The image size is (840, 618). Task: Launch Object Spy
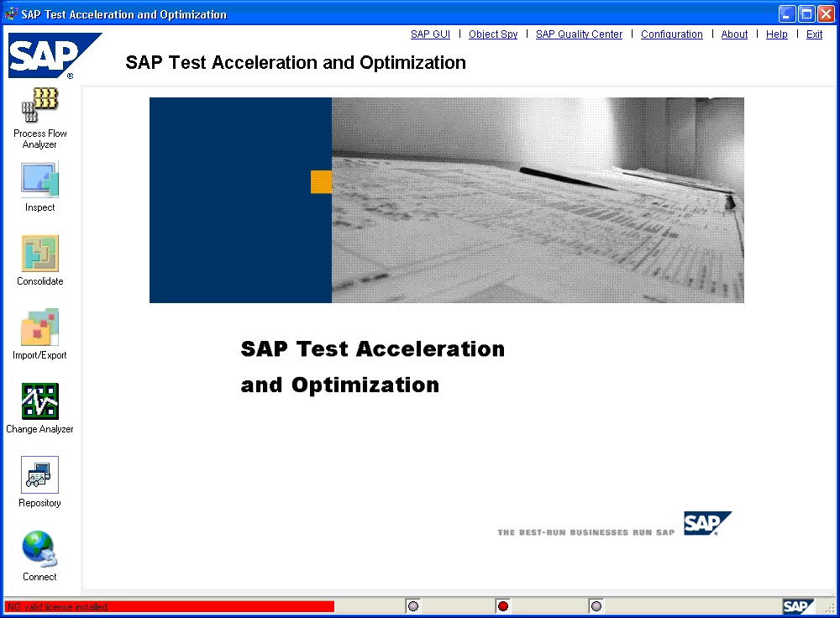coord(493,34)
